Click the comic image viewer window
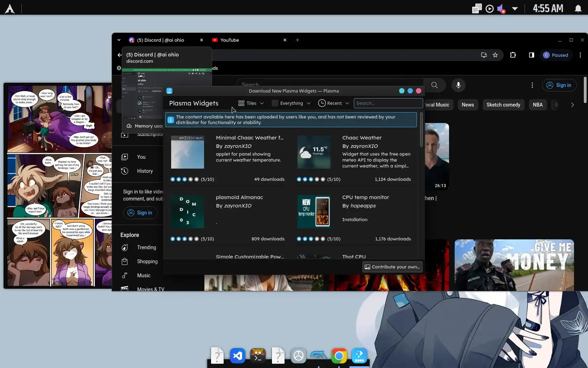 [x=58, y=186]
